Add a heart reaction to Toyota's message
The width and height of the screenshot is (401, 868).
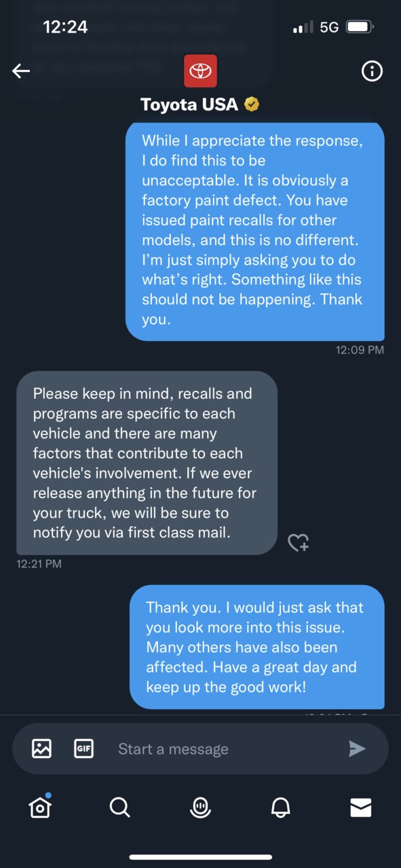(299, 542)
